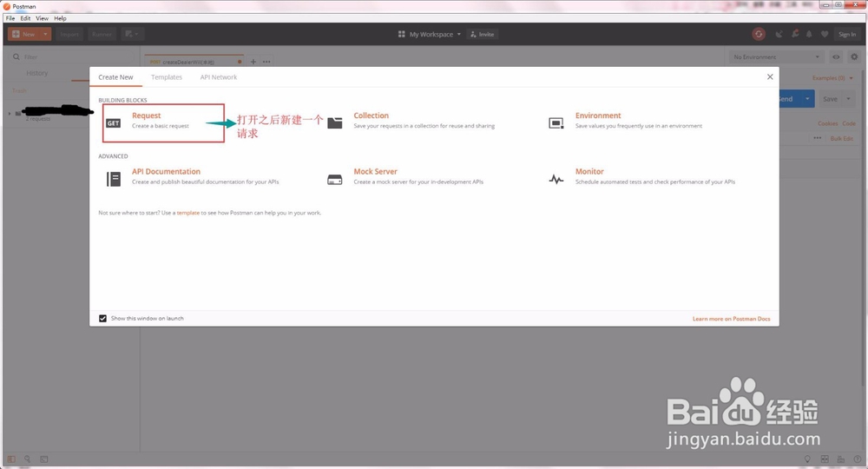The height and width of the screenshot is (469, 868).
Task: Click the Code link
Action: pyautogui.click(x=849, y=123)
